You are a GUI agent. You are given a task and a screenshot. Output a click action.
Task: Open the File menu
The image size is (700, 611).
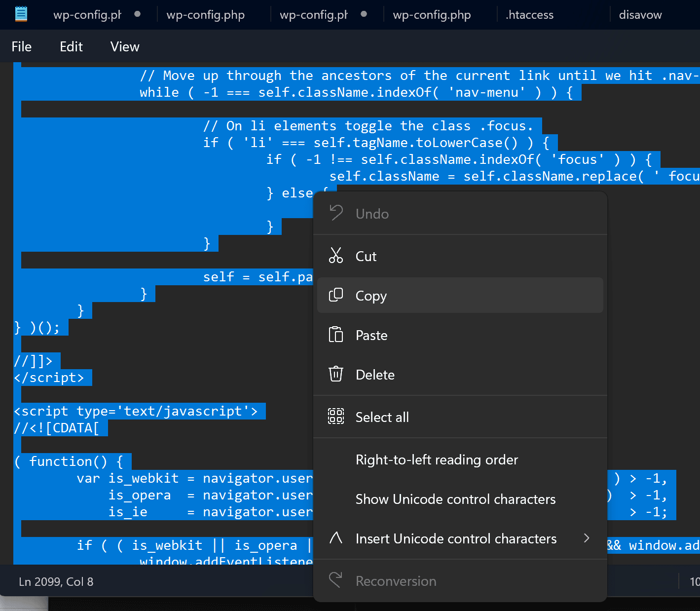[22, 46]
